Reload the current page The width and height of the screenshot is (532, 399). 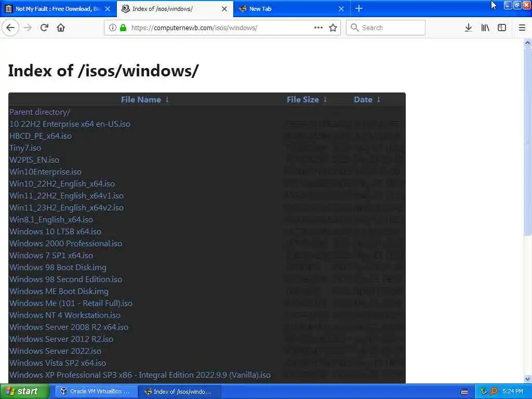tap(45, 28)
